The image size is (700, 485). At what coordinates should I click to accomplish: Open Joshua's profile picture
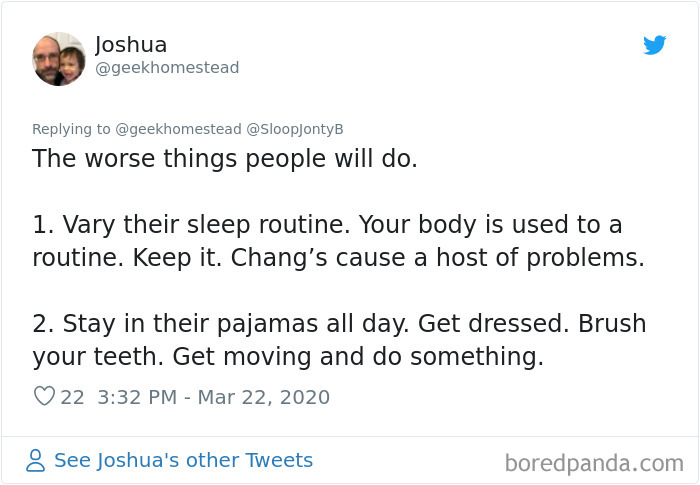[59, 59]
